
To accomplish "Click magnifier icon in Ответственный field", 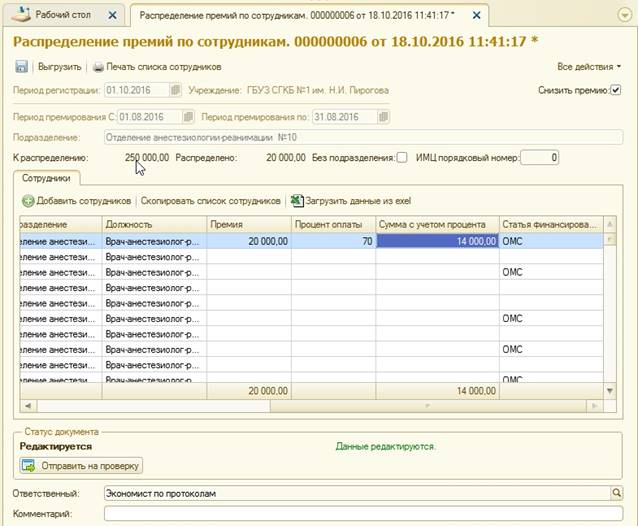I will click(x=616, y=492).
